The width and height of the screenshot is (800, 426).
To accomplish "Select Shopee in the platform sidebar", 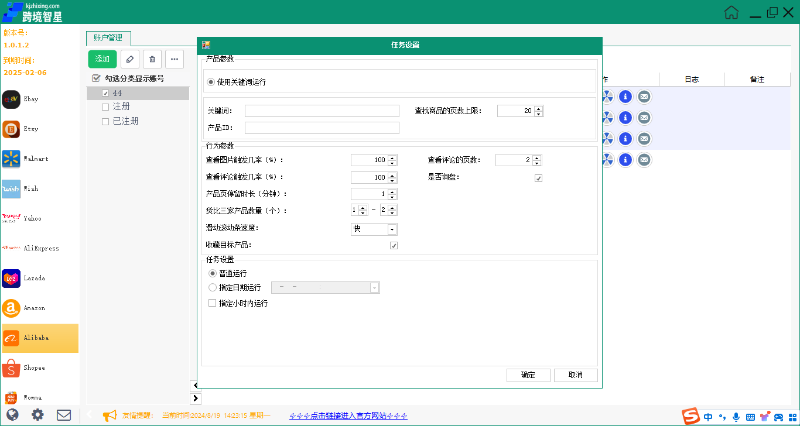I will [x=40, y=368].
